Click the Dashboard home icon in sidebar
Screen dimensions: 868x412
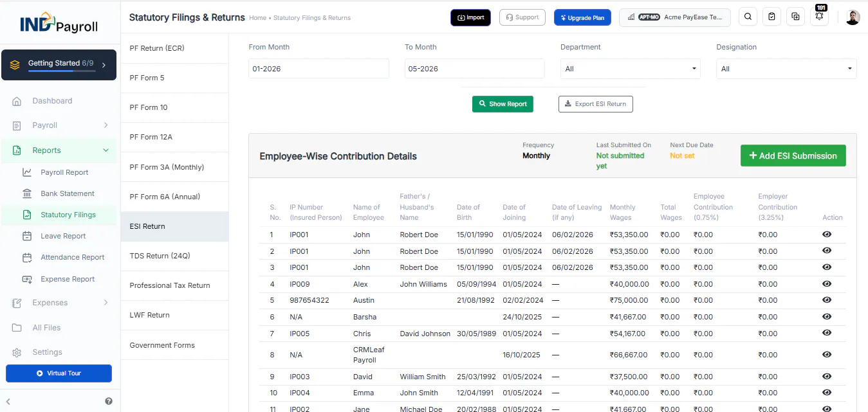[17, 101]
